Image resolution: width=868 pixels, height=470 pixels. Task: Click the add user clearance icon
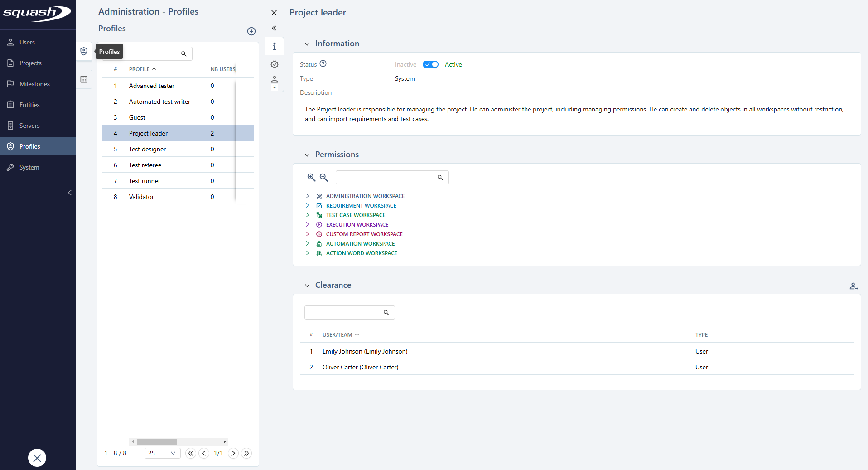click(854, 286)
